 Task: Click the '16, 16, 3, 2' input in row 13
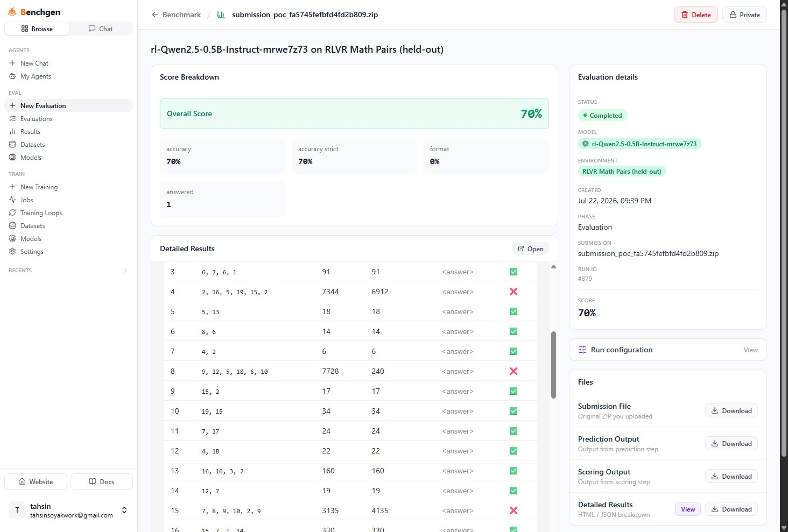coord(223,471)
